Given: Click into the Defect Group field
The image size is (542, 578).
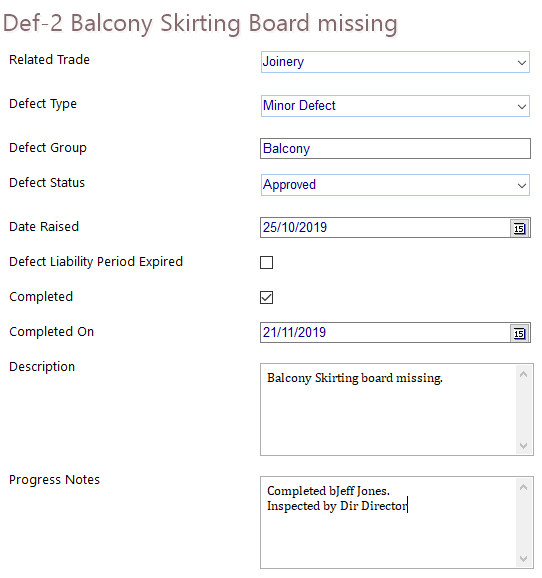Looking at the screenshot, I should point(395,149).
